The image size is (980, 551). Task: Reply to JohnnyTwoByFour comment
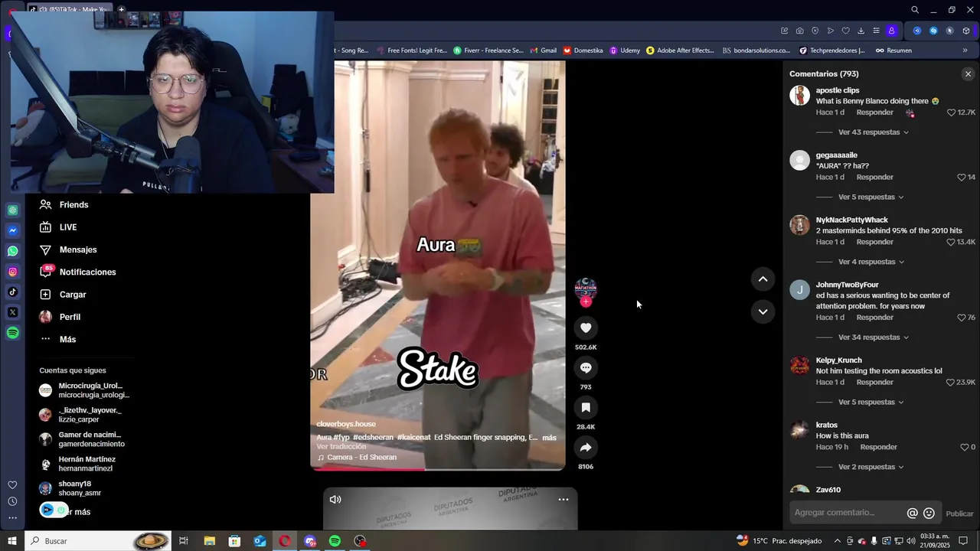tap(875, 318)
